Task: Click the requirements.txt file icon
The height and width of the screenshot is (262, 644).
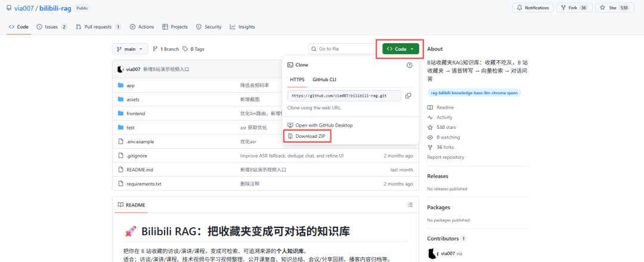Action: click(x=120, y=184)
